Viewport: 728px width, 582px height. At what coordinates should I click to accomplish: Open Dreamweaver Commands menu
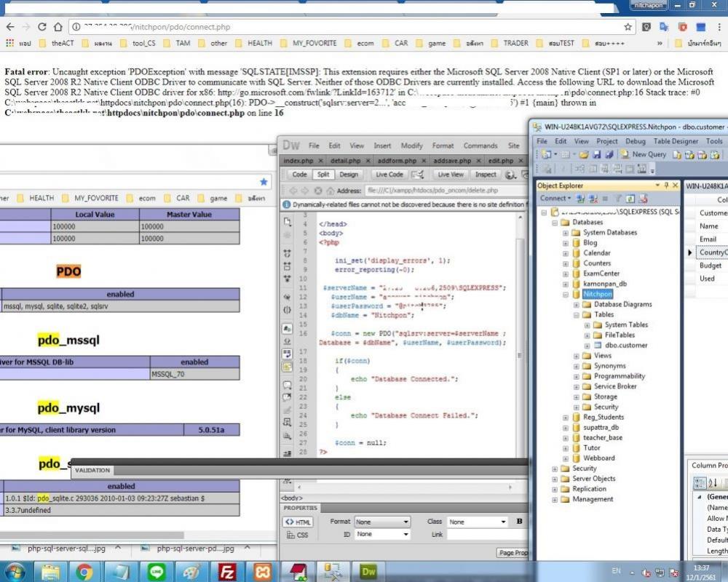point(480,145)
